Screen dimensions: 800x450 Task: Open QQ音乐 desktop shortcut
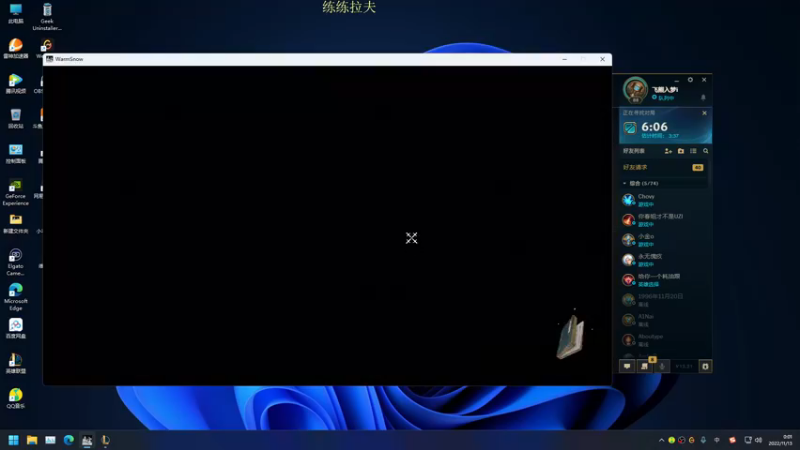15,398
